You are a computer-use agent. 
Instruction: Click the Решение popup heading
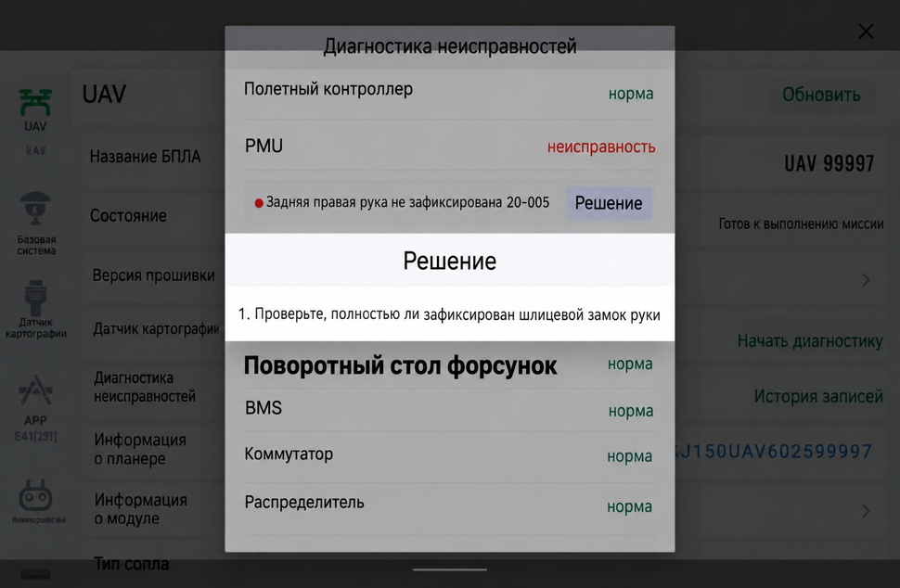[x=449, y=261]
